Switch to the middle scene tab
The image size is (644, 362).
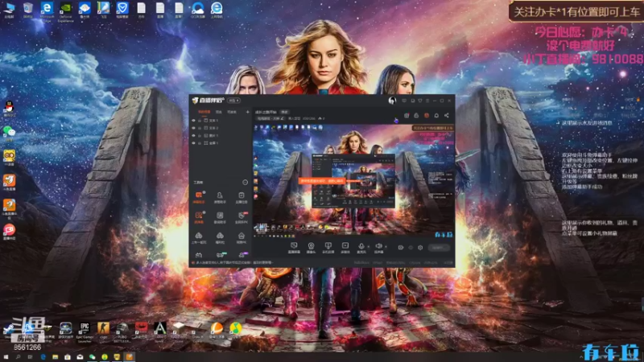click(219, 112)
